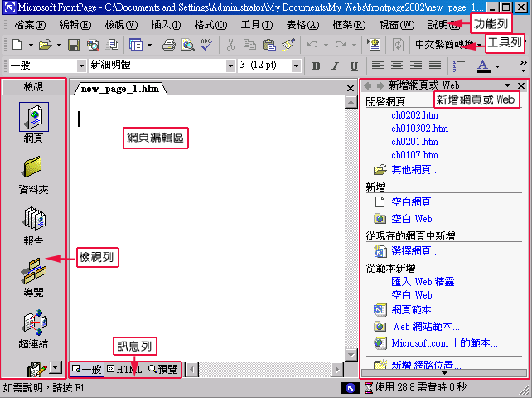Click the Undo arrow
This screenshot has height=398, width=532.
[312, 45]
